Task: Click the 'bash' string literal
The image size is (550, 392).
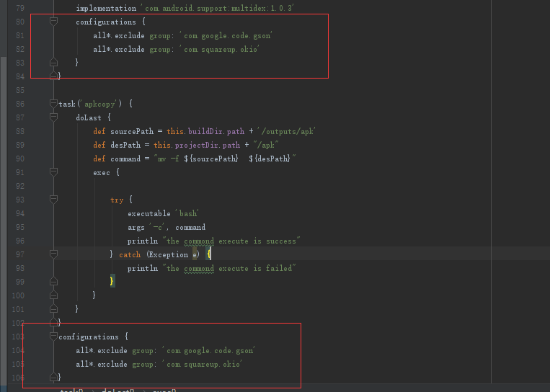Action: (188, 213)
